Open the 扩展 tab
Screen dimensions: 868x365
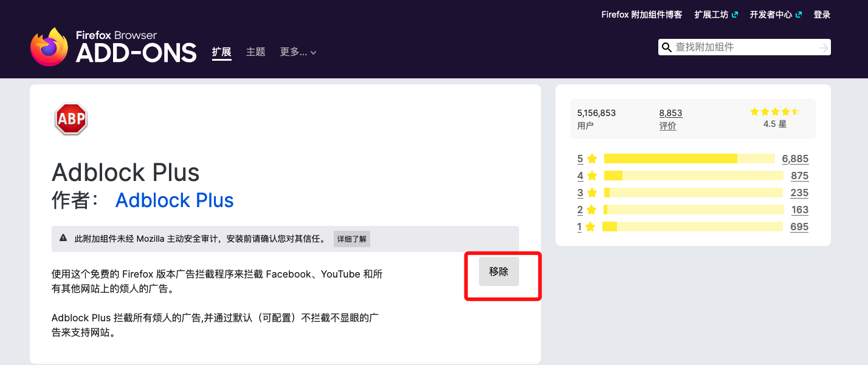tap(221, 52)
